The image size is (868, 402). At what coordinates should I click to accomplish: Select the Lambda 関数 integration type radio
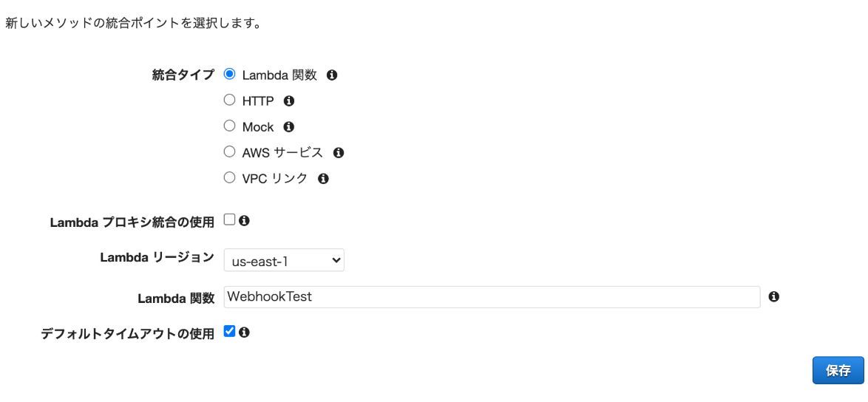(229, 74)
